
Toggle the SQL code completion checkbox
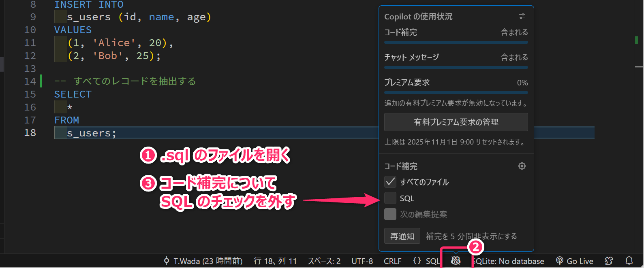pyautogui.click(x=390, y=198)
